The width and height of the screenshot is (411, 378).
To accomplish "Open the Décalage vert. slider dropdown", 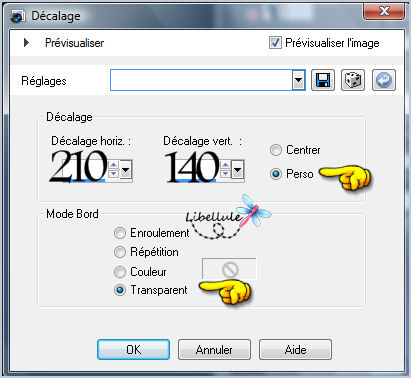I will (x=237, y=170).
